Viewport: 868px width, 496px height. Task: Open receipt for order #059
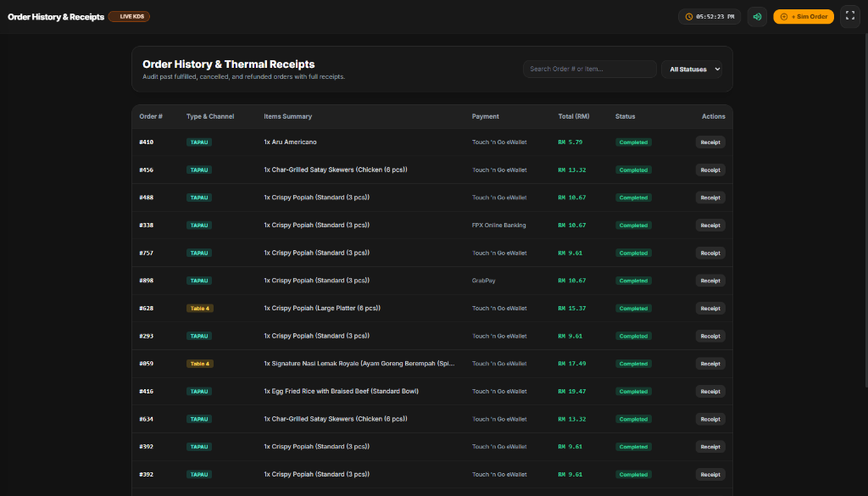[x=710, y=364]
